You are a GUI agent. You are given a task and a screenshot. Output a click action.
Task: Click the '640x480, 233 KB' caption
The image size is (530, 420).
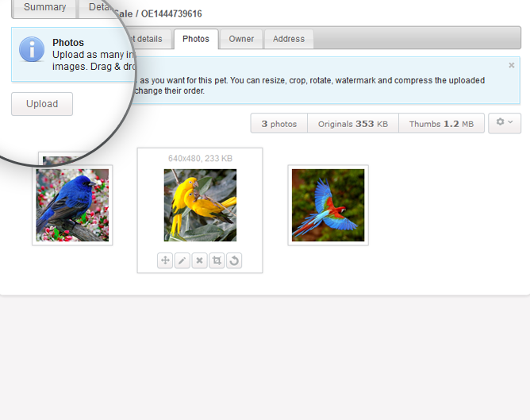(x=200, y=158)
